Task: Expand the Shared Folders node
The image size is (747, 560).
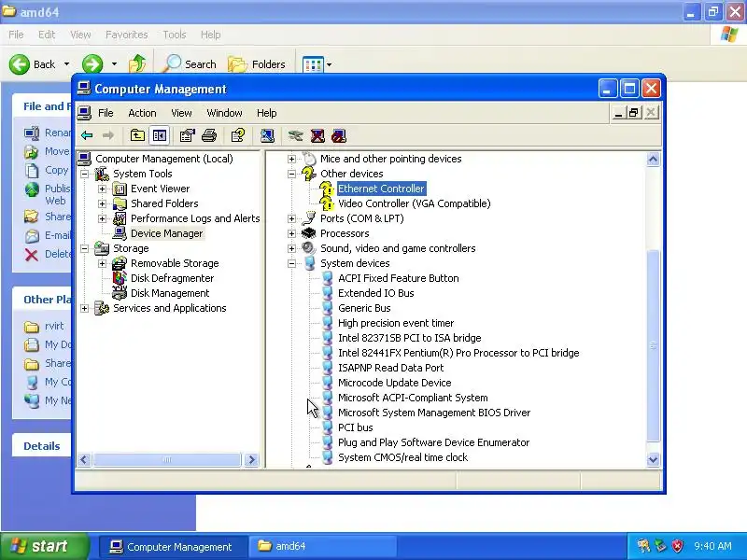Action: (x=102, y=203)
